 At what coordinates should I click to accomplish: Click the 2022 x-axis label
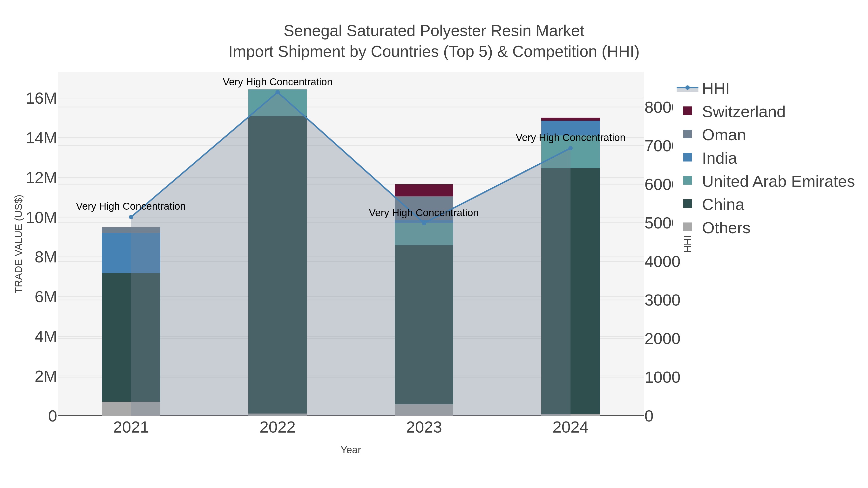pos(278,428)
